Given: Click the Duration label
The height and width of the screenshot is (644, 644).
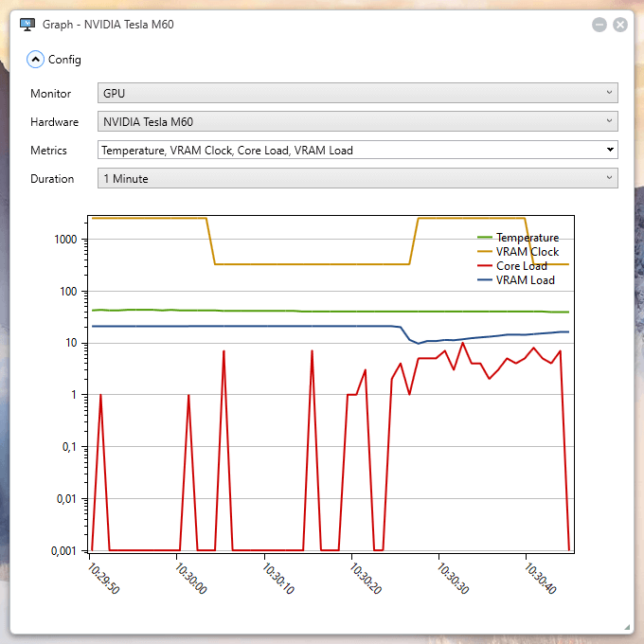Looking at the screenshot, I should [x=52, y=179].
